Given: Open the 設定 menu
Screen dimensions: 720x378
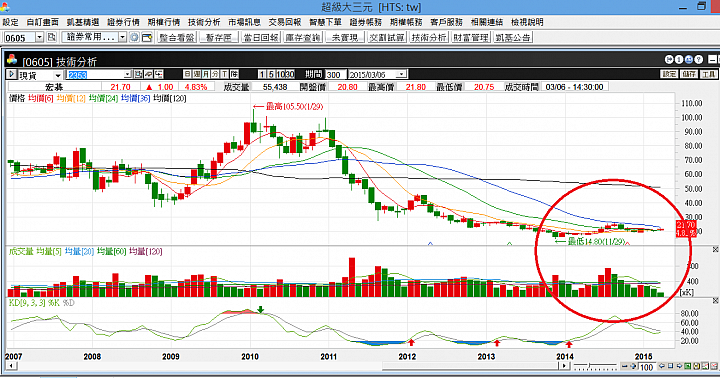Looking at the screenshot, I should pyautogui.click(x=11, y=22).
